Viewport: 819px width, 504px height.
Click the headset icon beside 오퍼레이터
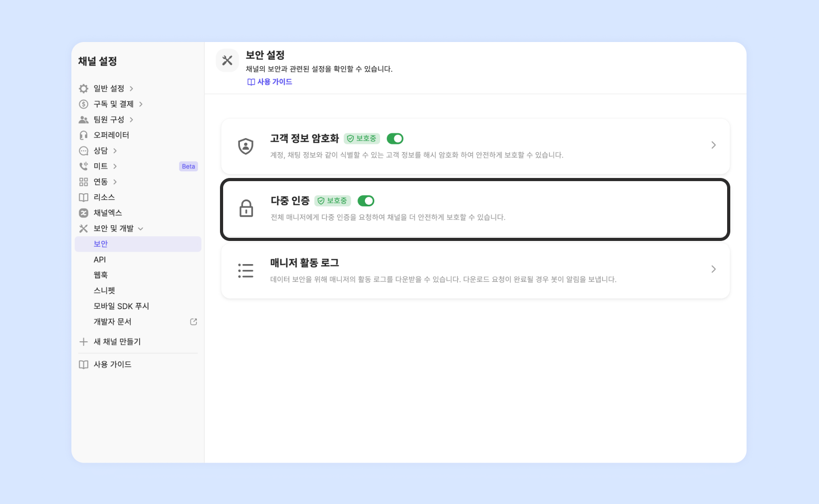point(83,135)
